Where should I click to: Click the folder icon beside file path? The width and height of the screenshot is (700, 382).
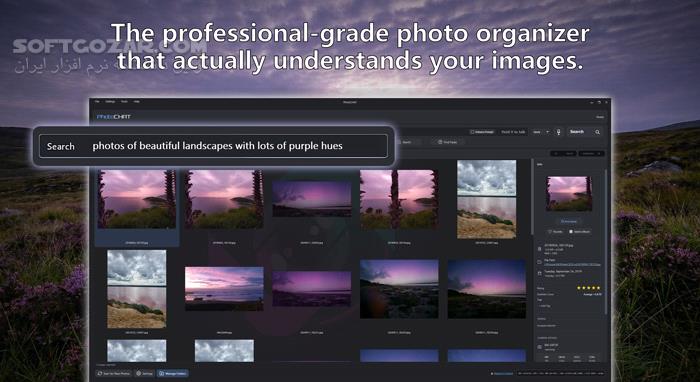[x=540, y=262]
